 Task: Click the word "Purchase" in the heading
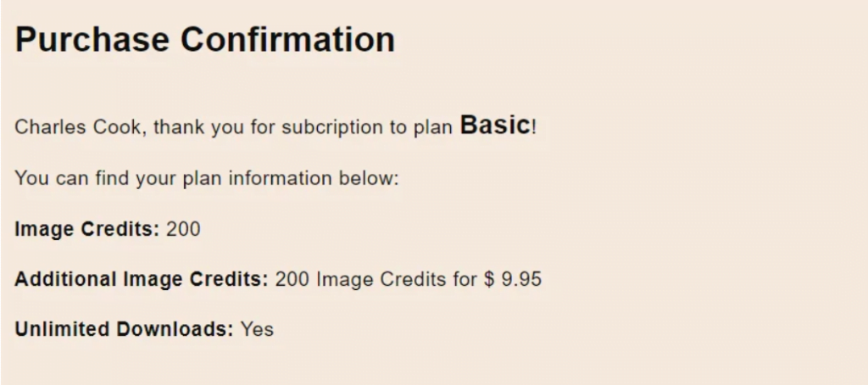[92, 39]
